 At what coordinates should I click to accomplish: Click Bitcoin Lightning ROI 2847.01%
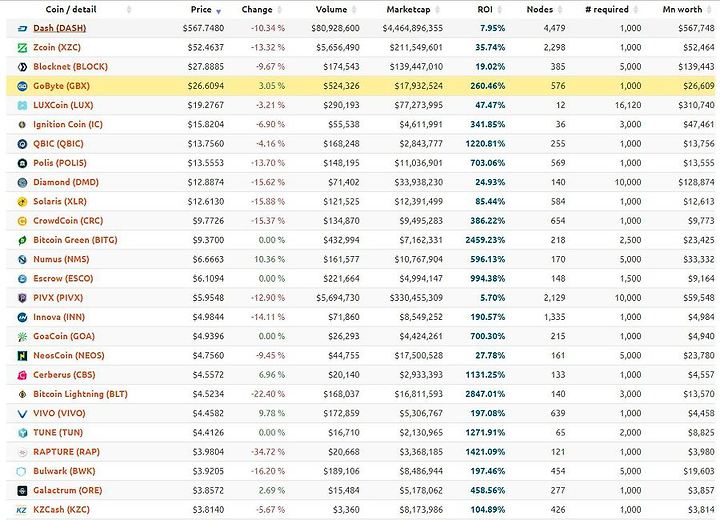485,394
